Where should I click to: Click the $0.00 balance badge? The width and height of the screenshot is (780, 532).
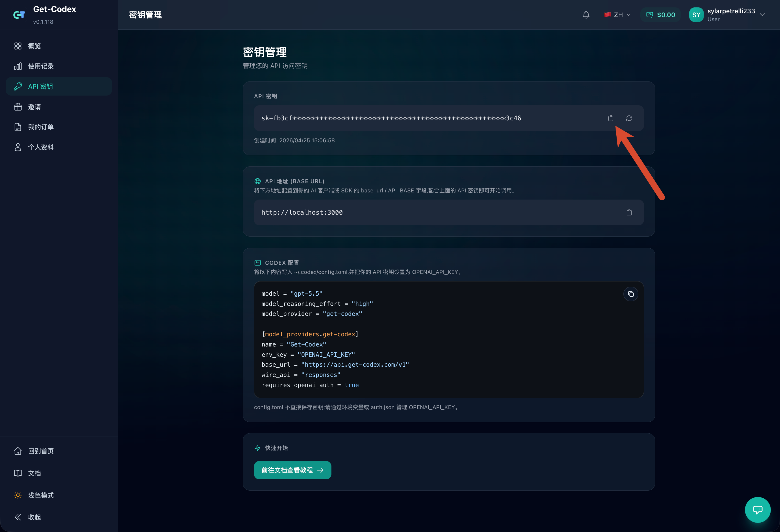coord(660,15)
